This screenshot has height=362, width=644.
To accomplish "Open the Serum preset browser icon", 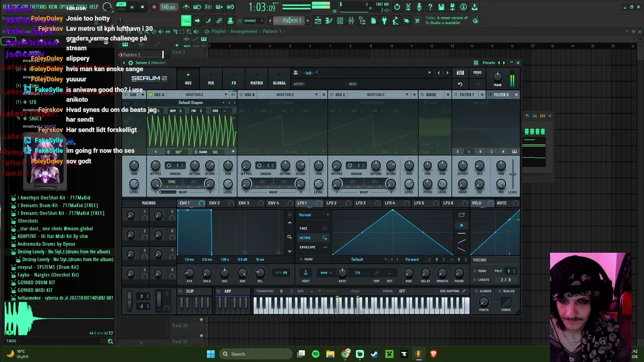I will pyautogui.click(x=460, y=73).
